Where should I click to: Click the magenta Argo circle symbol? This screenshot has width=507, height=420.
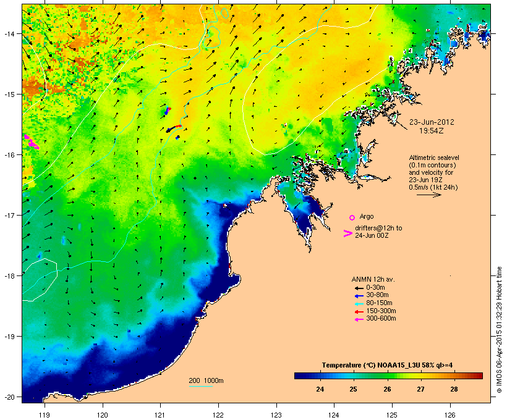click(x=352, y=217)
